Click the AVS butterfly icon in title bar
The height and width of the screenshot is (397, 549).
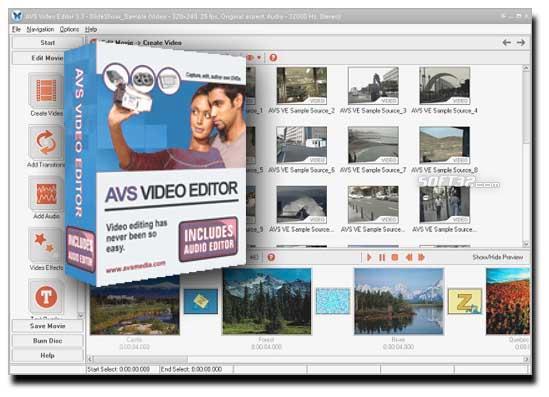click(x=17, y=16)
